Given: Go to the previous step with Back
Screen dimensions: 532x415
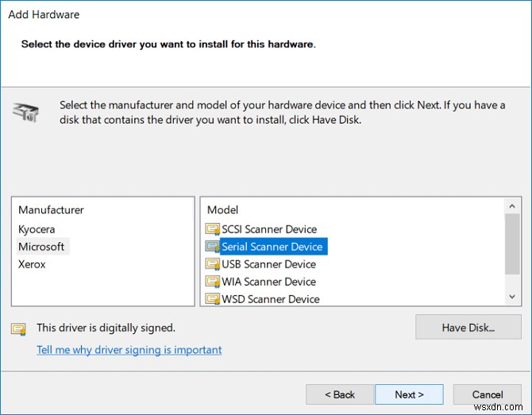Looking at the screenshot, I should click(340, 394).
